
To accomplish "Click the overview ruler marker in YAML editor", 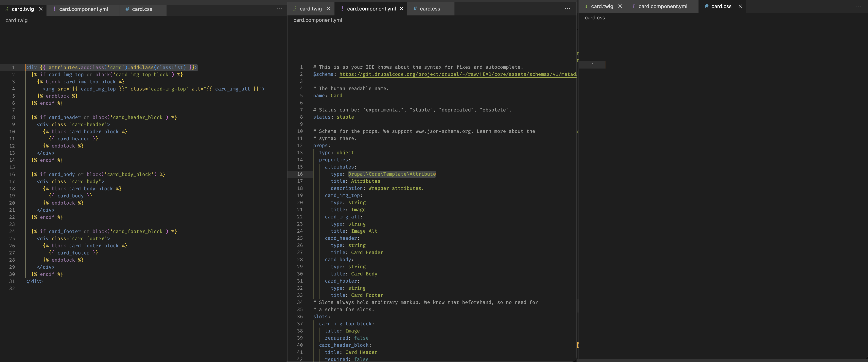I will coord(578,345).
